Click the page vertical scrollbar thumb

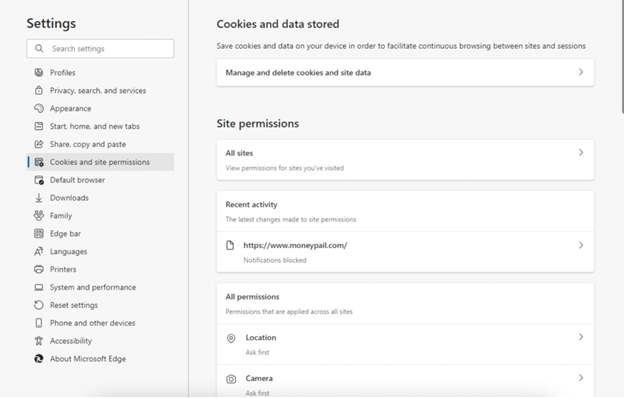click(x=622, y=57)
